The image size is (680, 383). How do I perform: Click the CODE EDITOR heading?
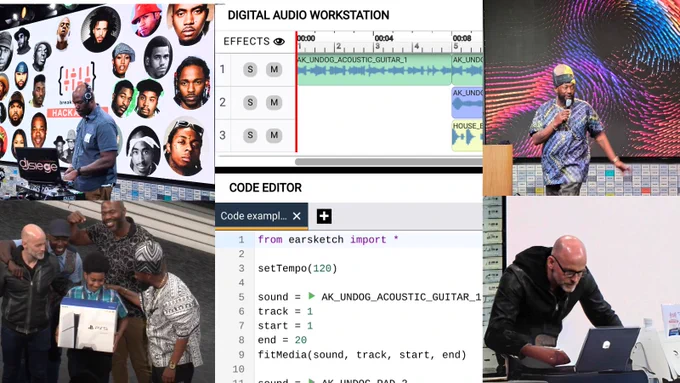(x=265, y=187)
